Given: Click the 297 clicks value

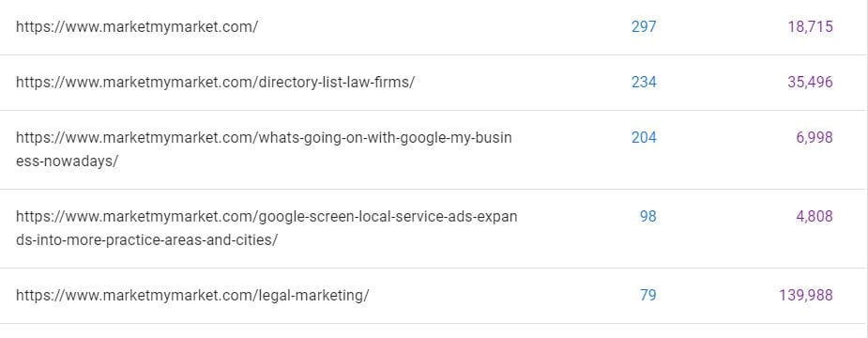Looking at the screenshot, I should click(644, 26).
